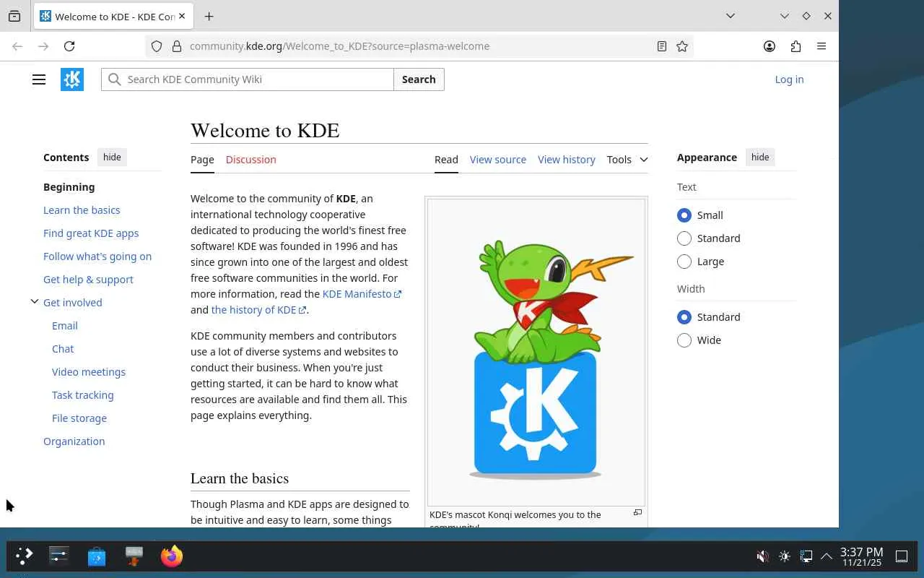
Task: Click the show desktop icon by the clock
Action: click(x=902, y=556)
